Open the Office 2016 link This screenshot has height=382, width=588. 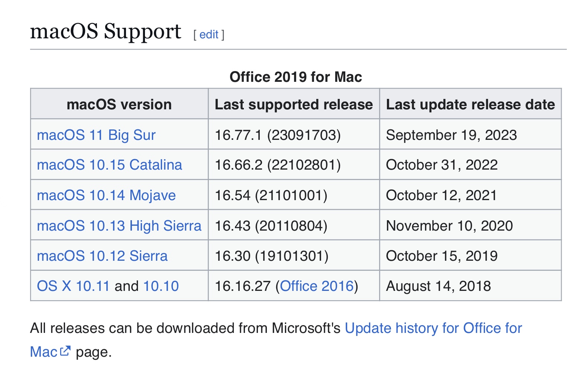[317, 286]
